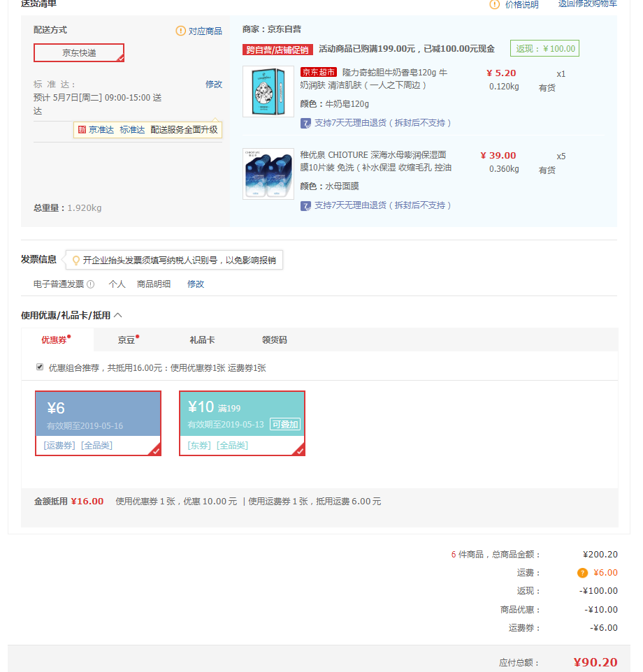
Task: Uncheck 优惠组合推荐 checkbox
Action: 40,367
